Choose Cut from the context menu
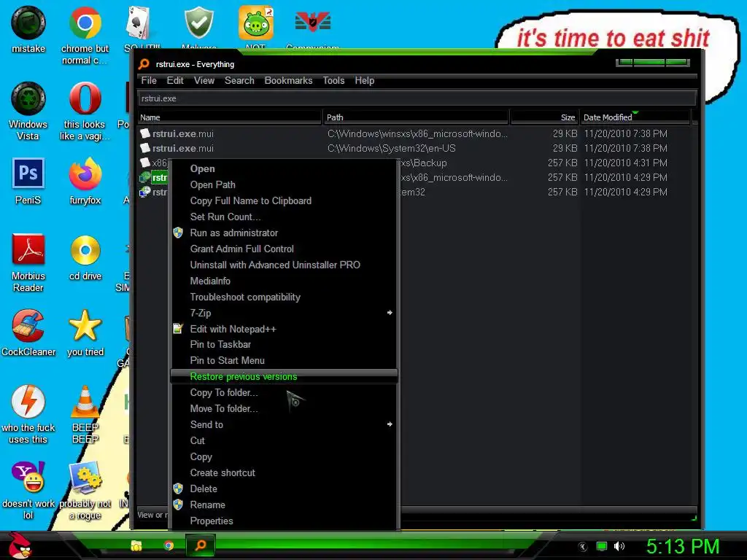This screenshot has height=560, width=747. (x=284, y=440)
